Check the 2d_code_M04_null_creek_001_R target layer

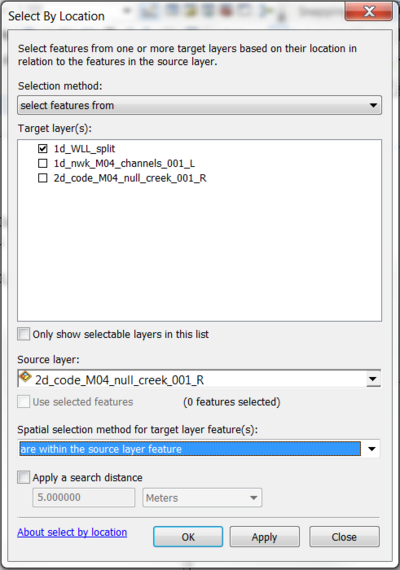pos(43,178)
